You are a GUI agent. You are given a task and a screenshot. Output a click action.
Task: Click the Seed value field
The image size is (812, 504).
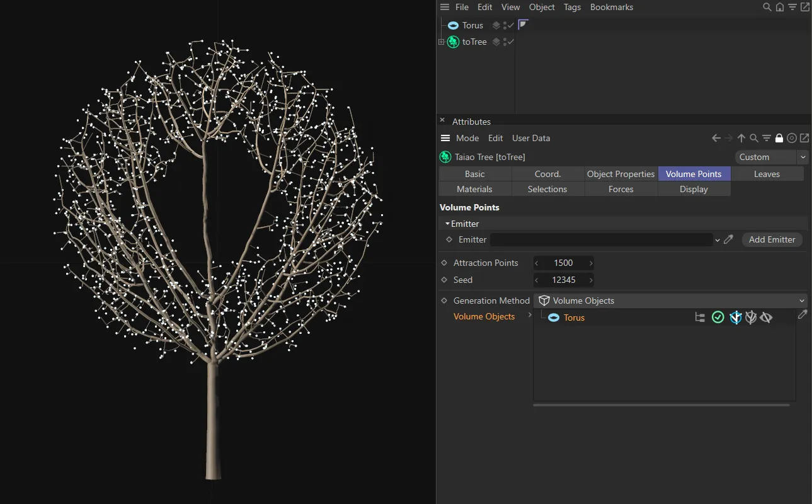[563, 280]
